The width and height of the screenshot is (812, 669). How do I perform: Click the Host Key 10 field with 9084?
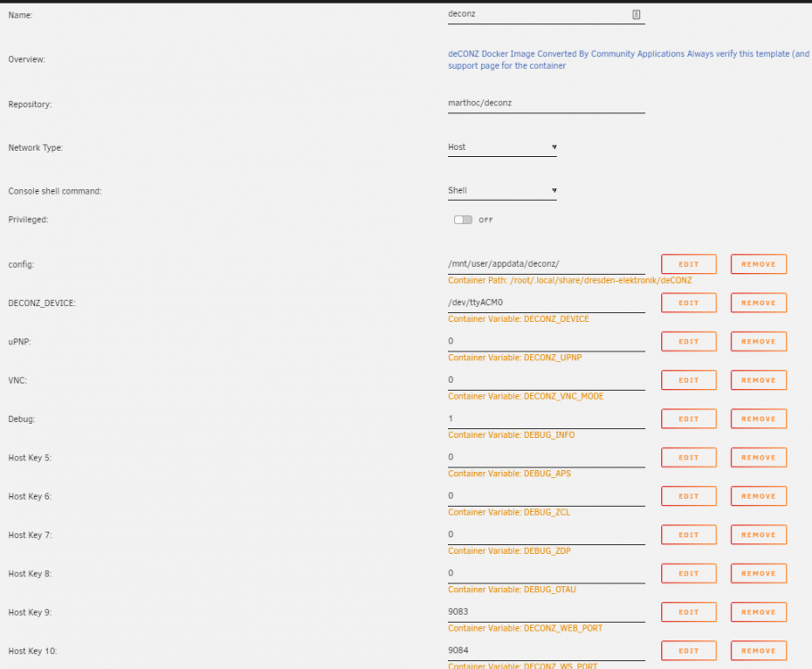coord(546,651)
